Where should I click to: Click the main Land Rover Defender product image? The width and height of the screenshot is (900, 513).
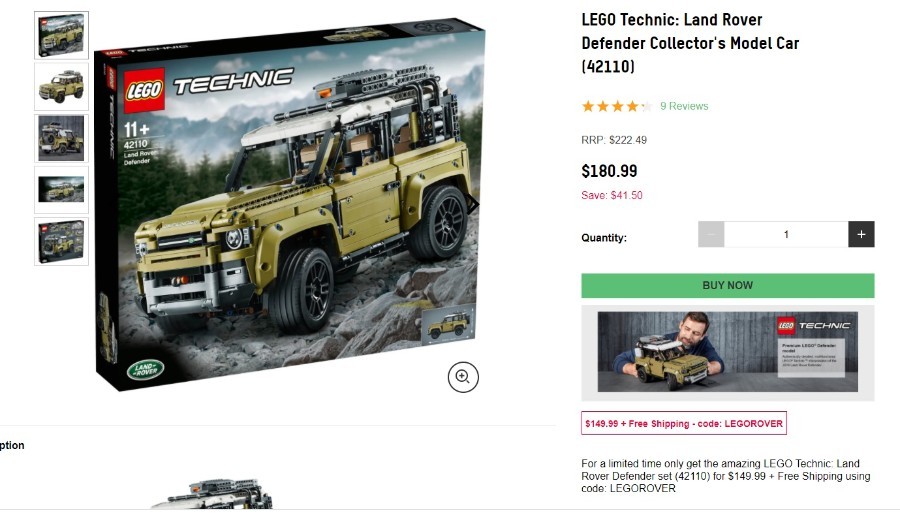(x=291, y=207)
